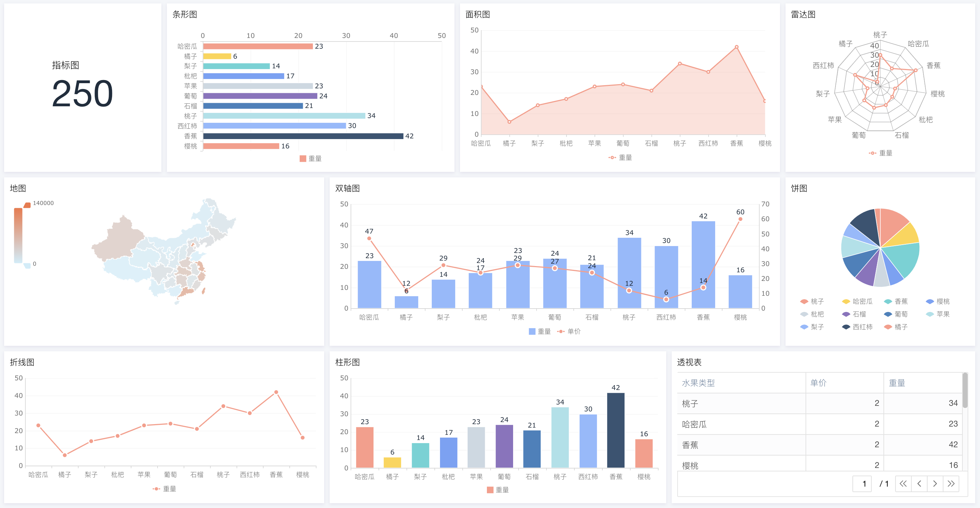The width and height of the screenshot is (980, 508).
Task: Click the 哈密瓜 pie legend marker
Action: tap(846, 302)
